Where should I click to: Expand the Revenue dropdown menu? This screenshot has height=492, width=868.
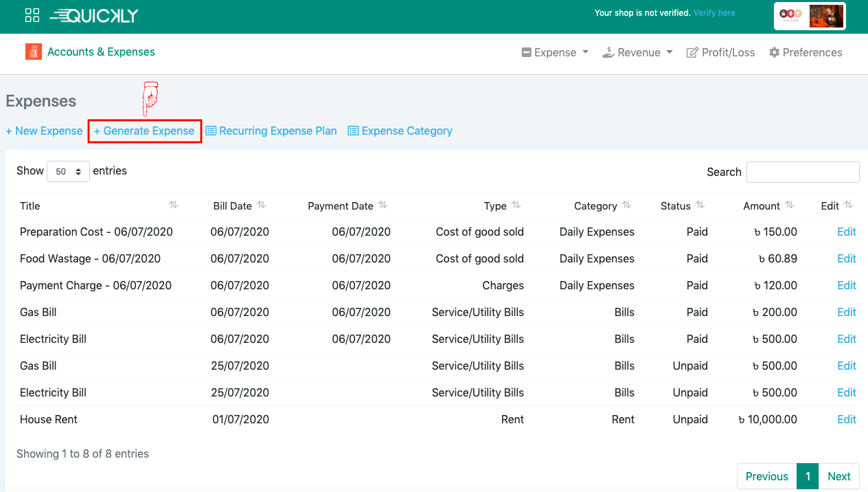637,52
